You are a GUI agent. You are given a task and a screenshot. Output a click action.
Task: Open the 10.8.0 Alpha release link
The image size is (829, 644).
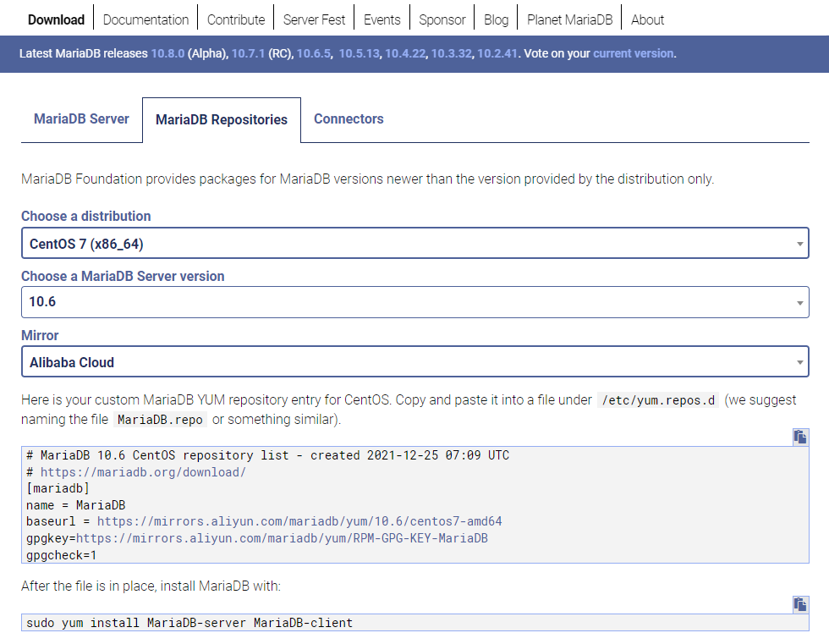tap(167, 53)
